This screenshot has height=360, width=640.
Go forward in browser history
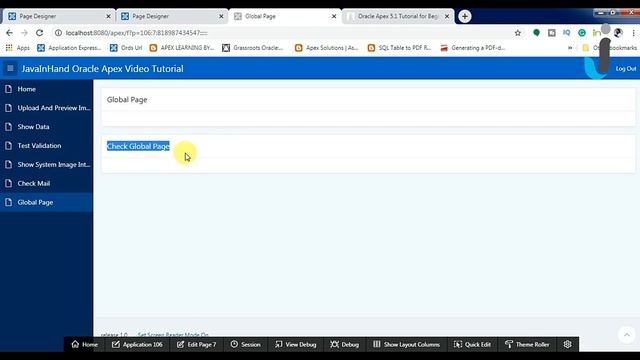[24, 33]
